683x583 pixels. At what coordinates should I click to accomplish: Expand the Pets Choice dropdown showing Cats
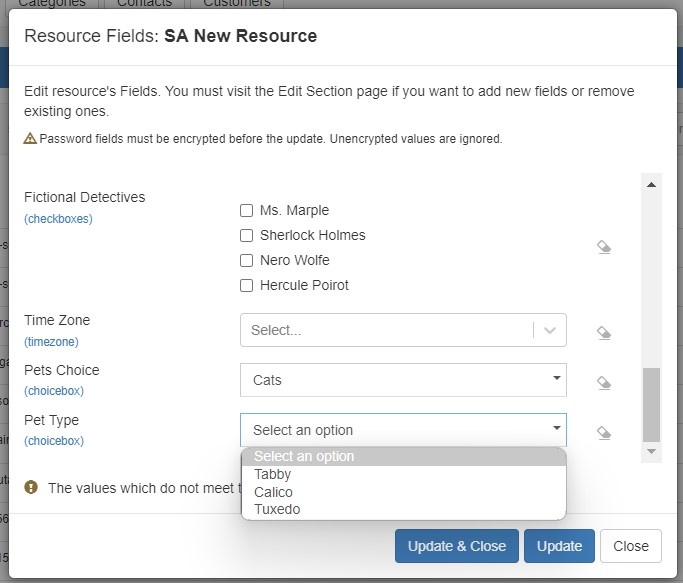point(402,380)
